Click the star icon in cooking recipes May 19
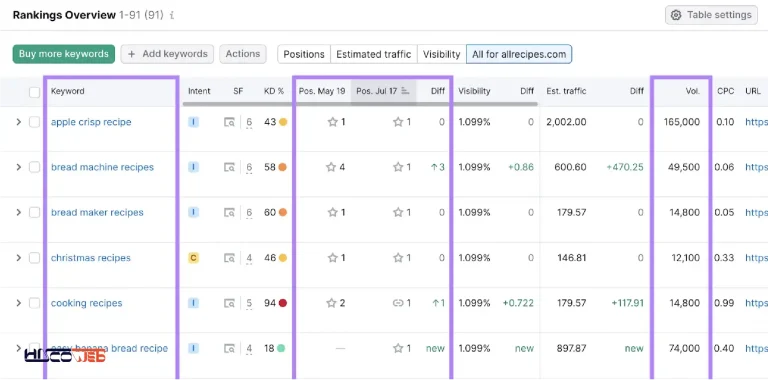 332,303
